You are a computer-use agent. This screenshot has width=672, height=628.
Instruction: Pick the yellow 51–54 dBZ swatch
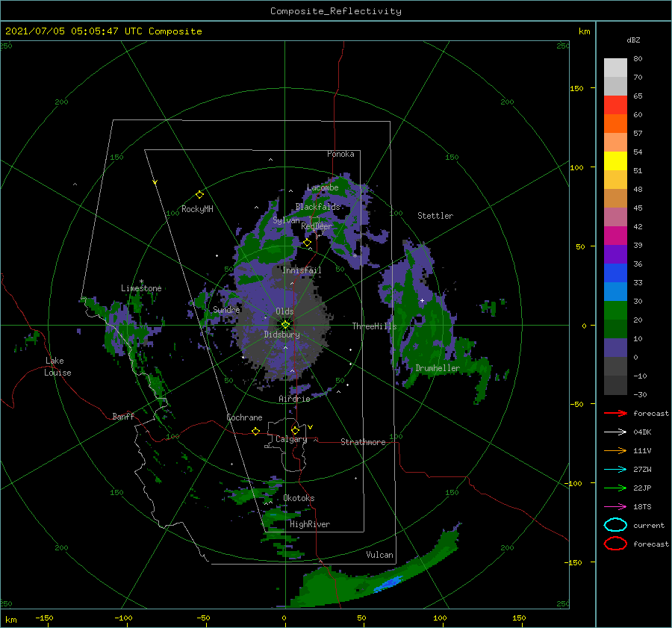point(615,161)
